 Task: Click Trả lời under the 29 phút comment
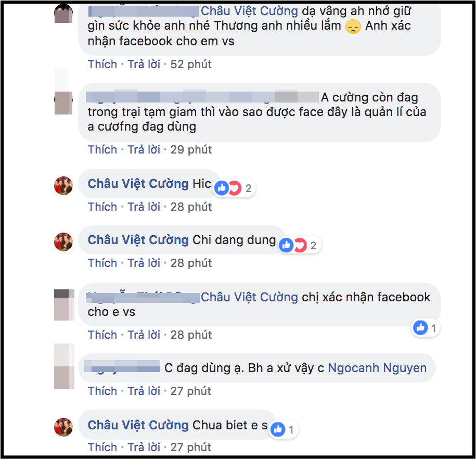tap(144, 150)
